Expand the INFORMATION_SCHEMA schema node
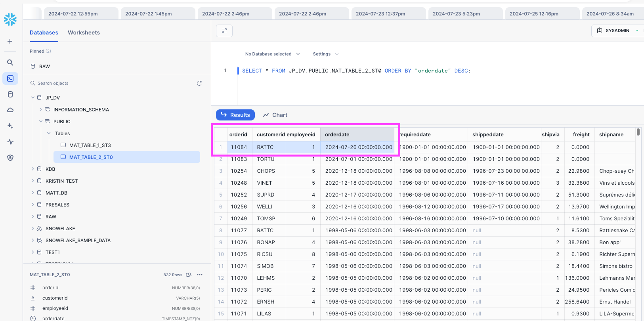 point(40,109)
